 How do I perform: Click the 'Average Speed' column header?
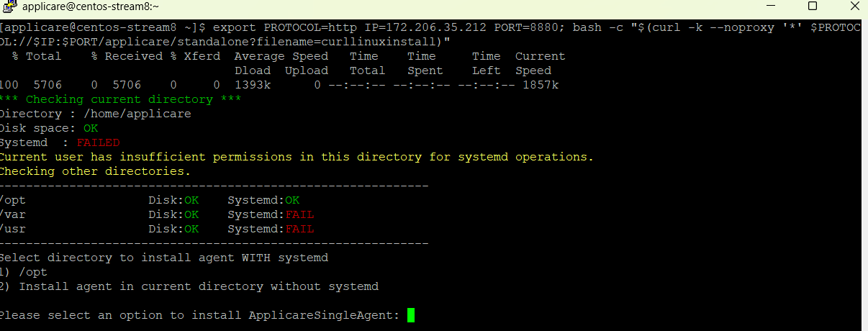coord(281,56)
